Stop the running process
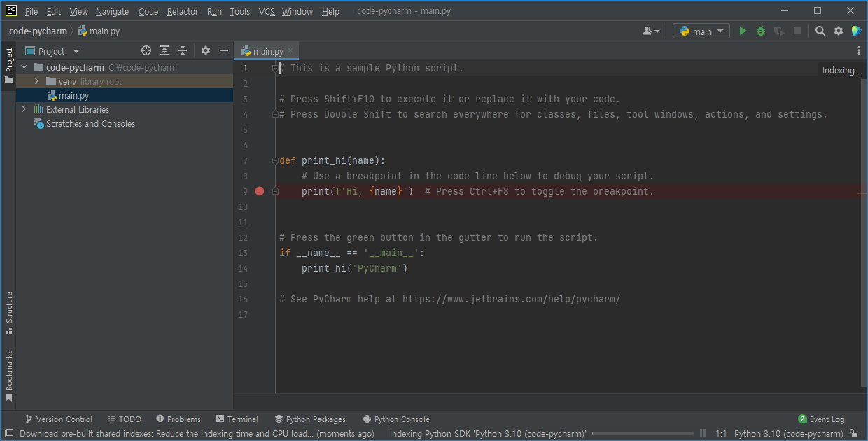This screenshot has height=441, width=868. coord(797,31)
